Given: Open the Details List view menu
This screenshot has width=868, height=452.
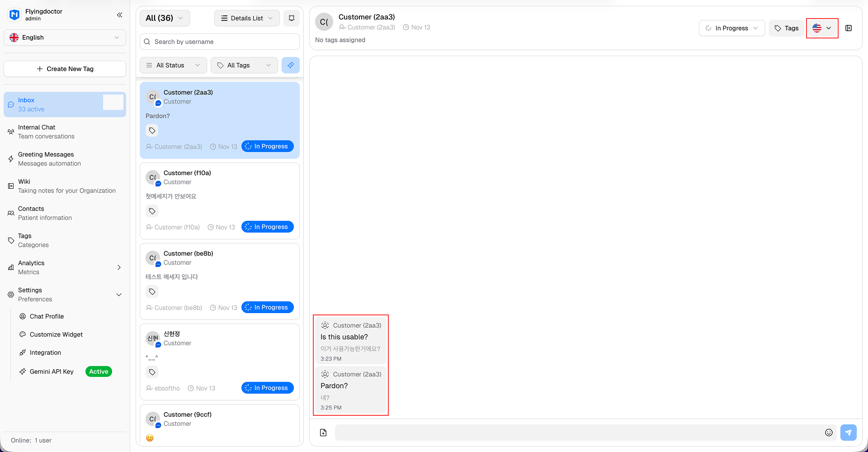Looking at the screenshot, I should click(247, 18).
